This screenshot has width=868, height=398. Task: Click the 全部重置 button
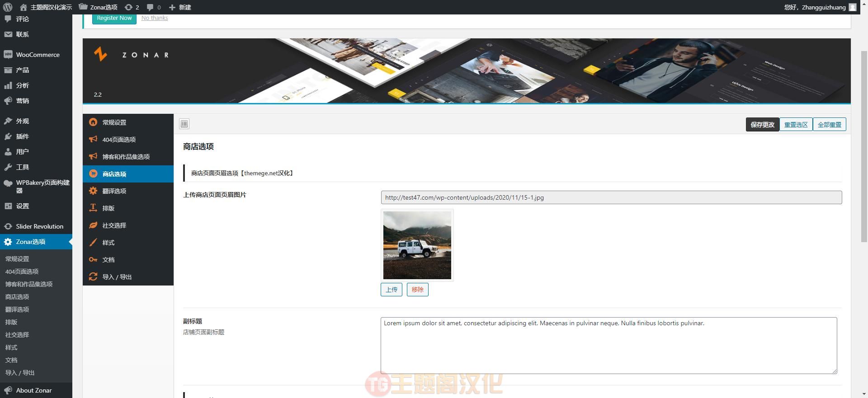point(830,125)
